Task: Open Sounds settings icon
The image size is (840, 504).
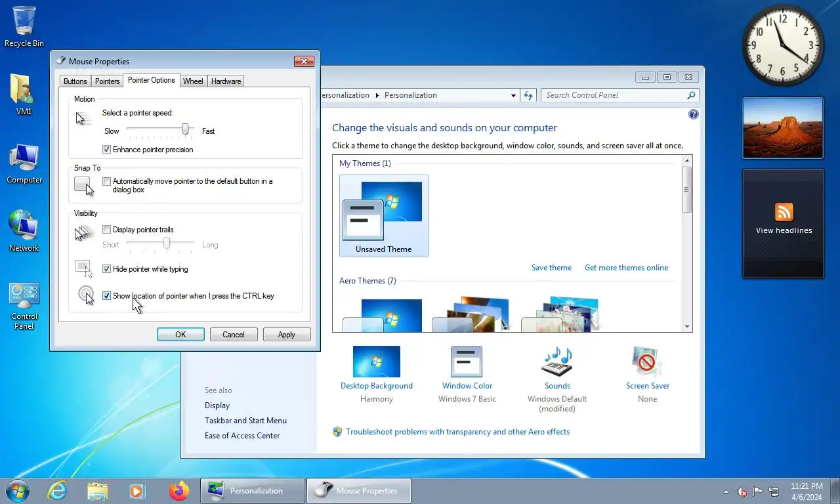Action: pos(557,362)
